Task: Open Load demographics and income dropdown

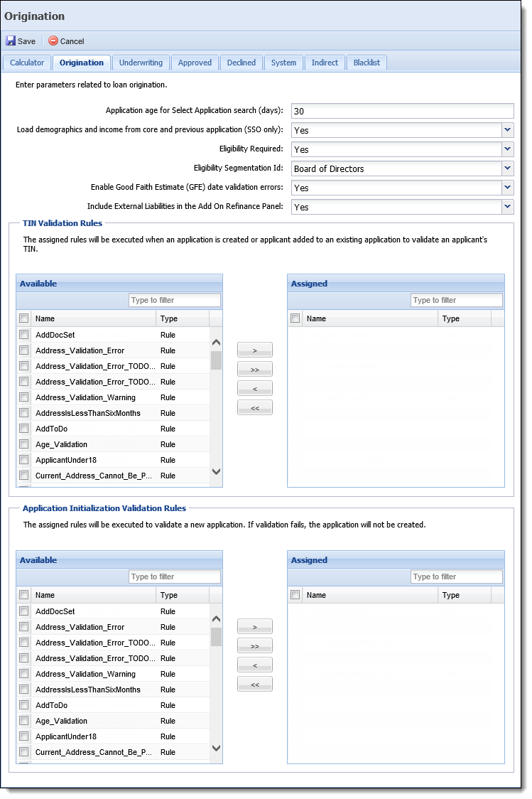Action: [x=507, y=130]
